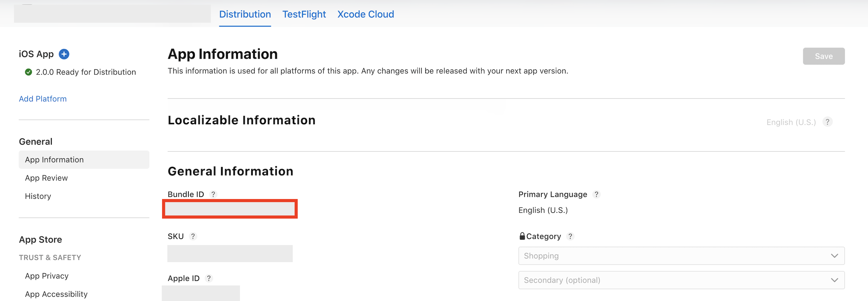
Task: Select the Distribution tab
Action: tap(245, 14)
